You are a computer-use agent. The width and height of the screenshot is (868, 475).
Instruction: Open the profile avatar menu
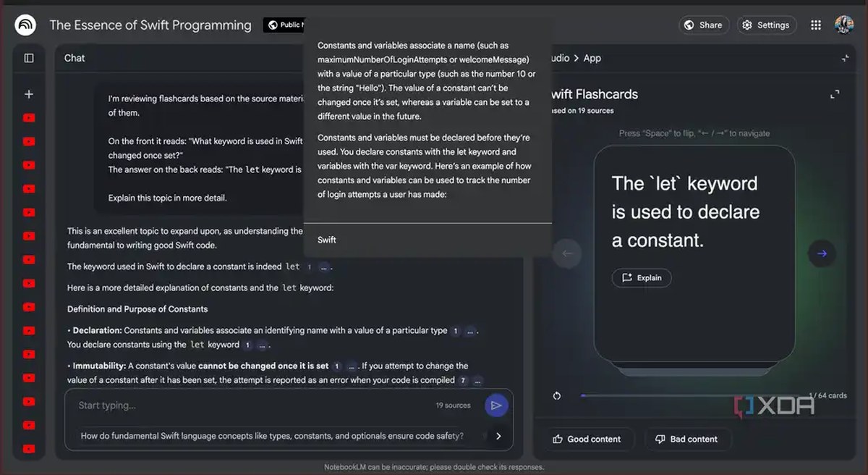[x=844, y=25]
